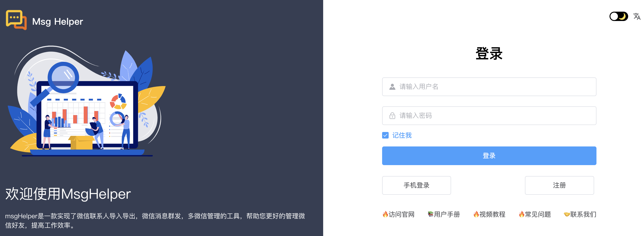Click the Msg Helper chat bubble logo
The height and width of the screenshot is (236, 644).
tap(16, 20)
